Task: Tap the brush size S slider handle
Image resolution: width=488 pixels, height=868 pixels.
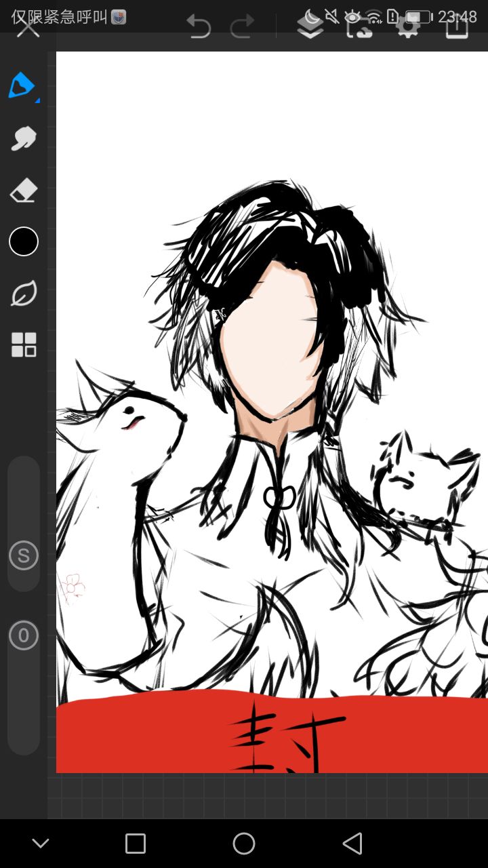Action: [23, 556]
